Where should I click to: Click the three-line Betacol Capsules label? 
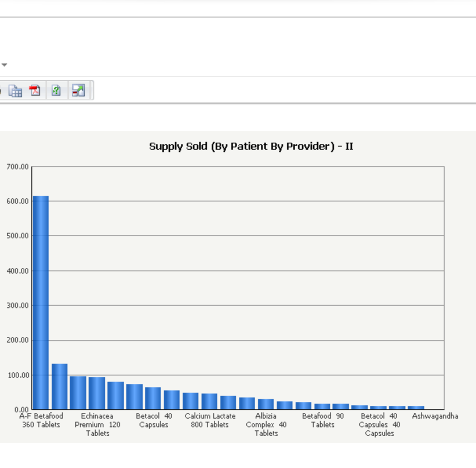tap(379, 424)
